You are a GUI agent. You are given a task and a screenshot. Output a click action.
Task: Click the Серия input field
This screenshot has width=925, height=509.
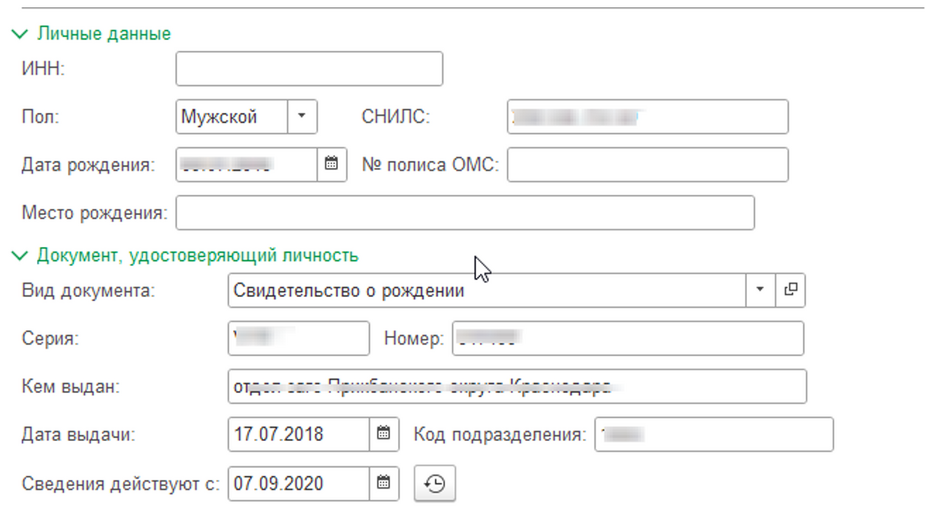[298, 338]
